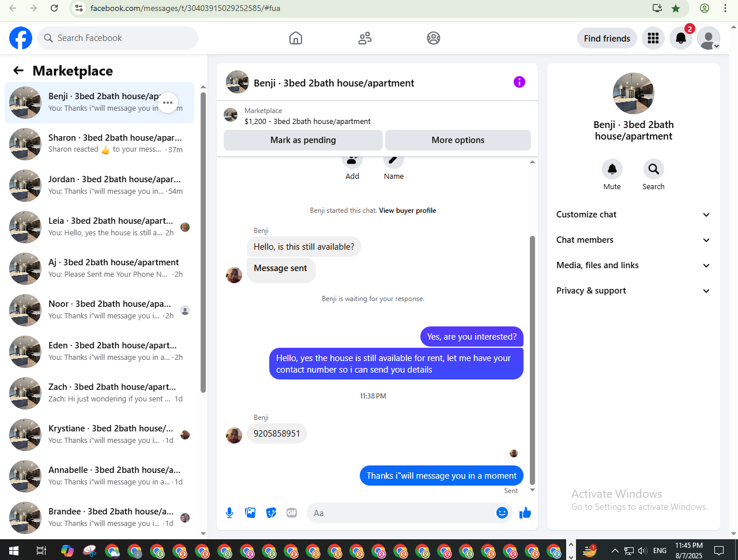Bookmark this page with the star icon

pos(676,8)
